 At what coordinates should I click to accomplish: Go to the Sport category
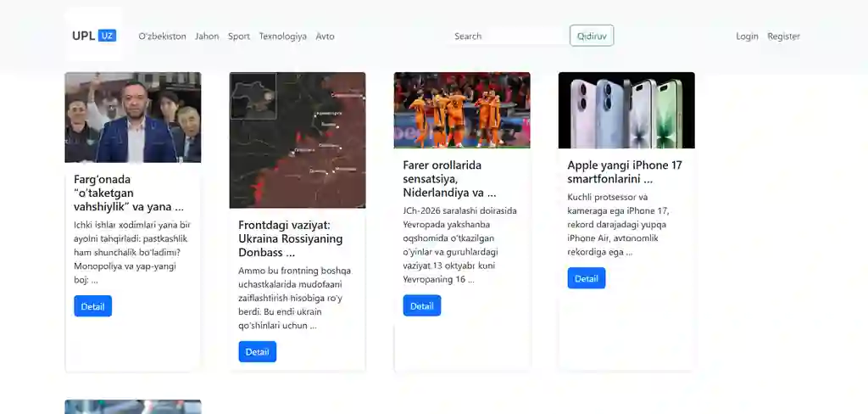point(239,36)
